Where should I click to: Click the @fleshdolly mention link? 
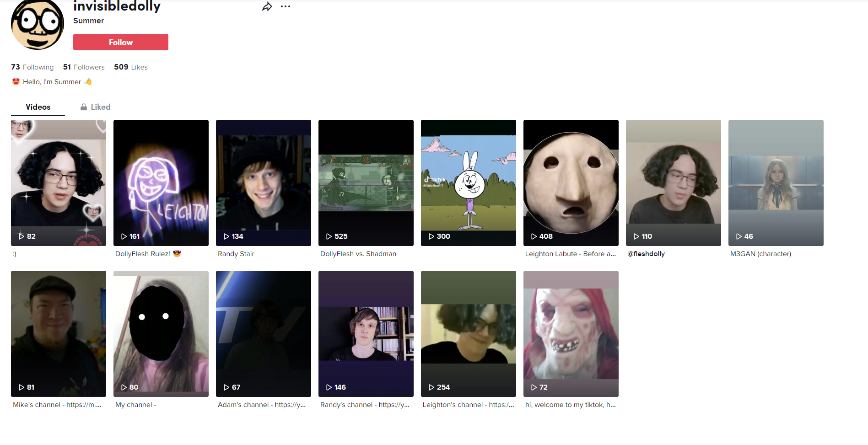click(x=646, y=254)
